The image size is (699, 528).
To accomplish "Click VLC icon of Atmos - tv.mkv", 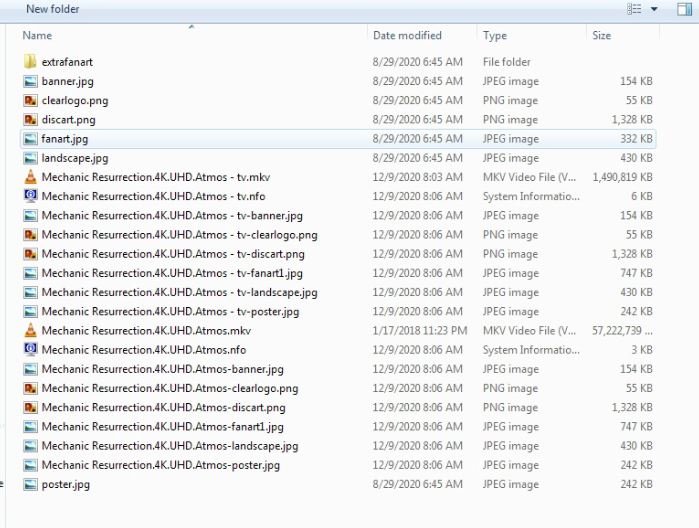I will 30,177.
